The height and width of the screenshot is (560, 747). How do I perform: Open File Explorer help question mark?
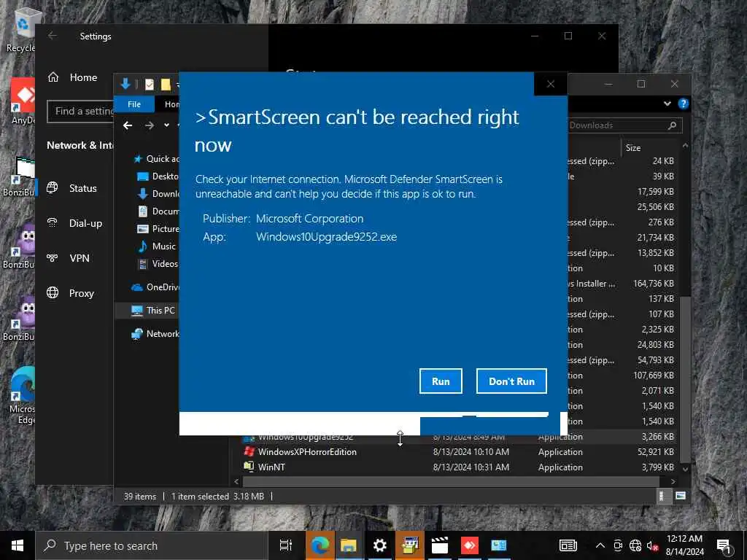[x=683, y=104]
